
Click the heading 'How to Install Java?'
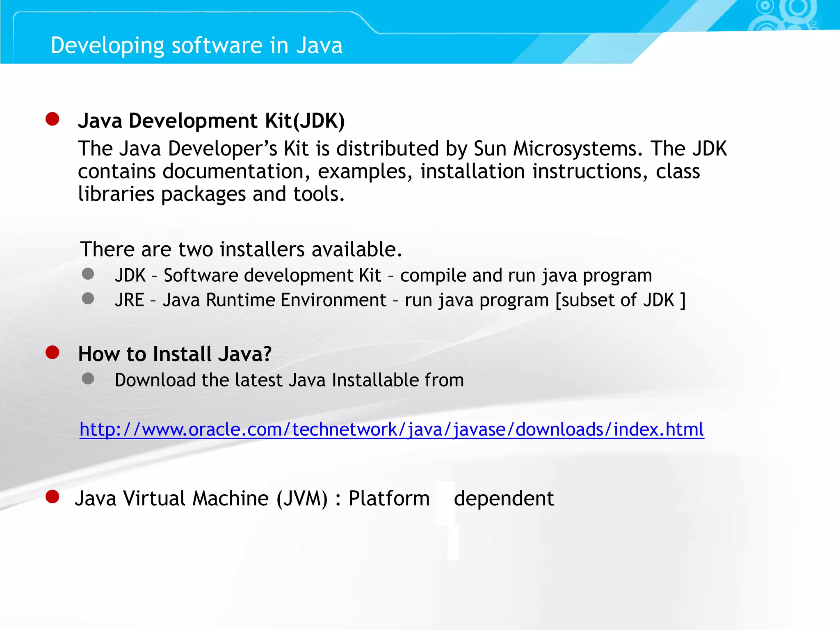click(x=175, y=354)
